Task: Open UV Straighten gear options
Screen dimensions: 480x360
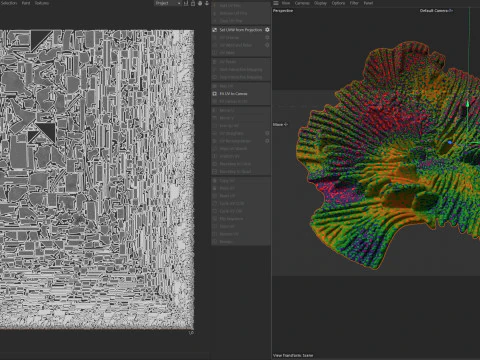Action: click(x=267, y=133)
